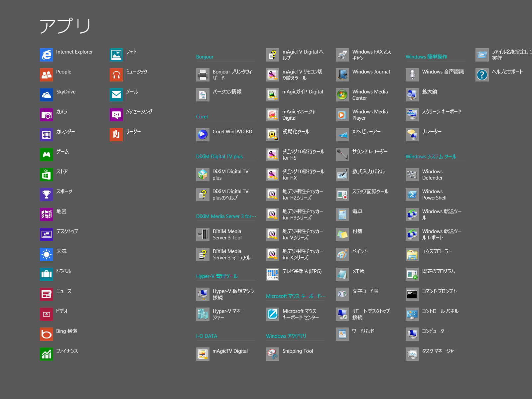
Task: Start the Bing 検索 app icon
Action: [x=47, y=334]
